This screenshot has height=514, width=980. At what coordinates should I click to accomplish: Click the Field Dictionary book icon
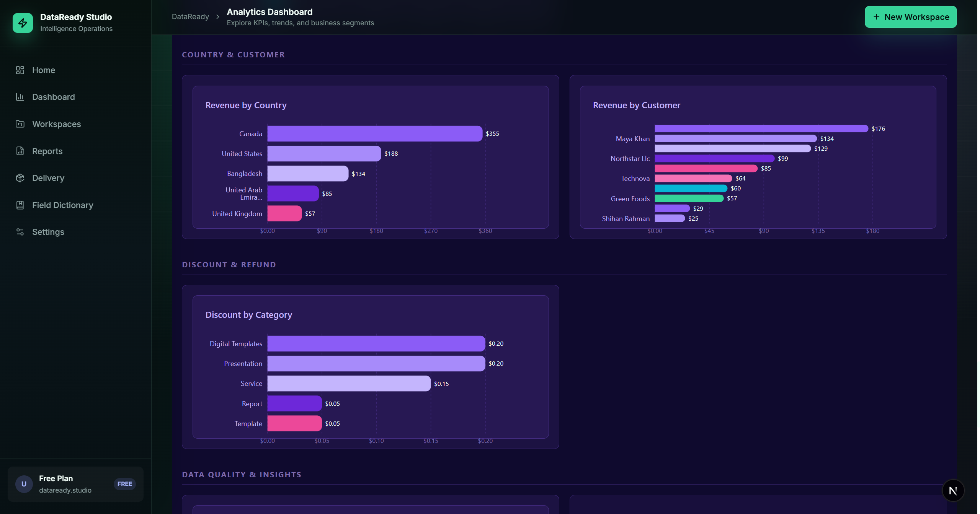coord(20,205)
